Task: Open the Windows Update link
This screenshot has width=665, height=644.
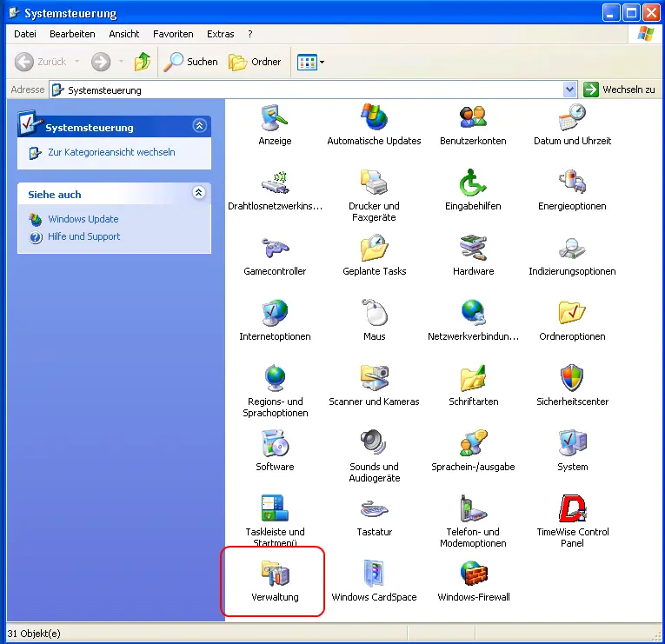Action: coord(83,219)
